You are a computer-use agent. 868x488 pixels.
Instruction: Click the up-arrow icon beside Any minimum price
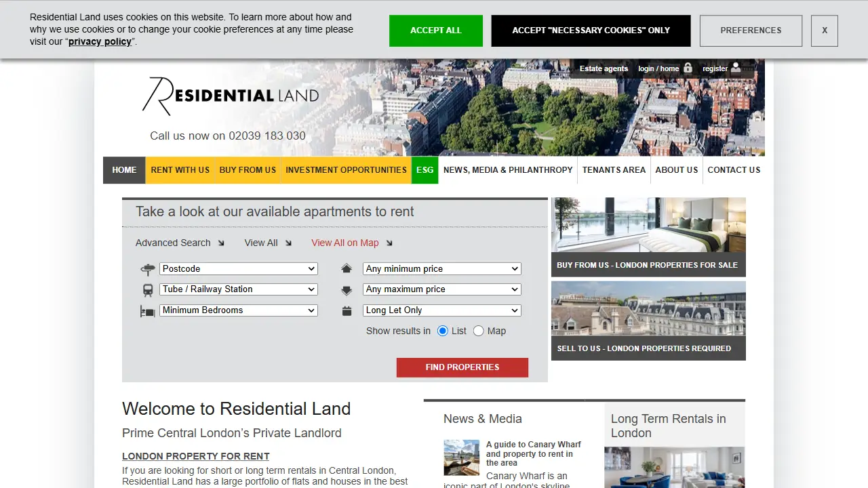coord(347,268)
